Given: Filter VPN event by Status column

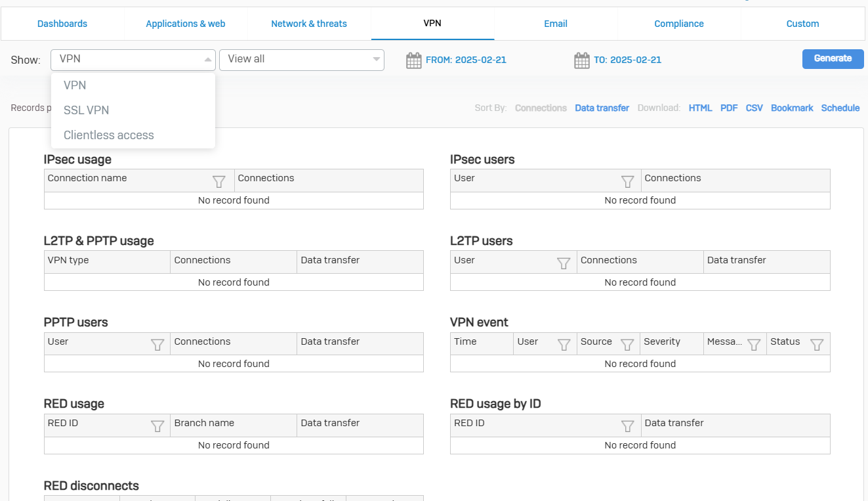Looking at the screenshot, I should 816,345.
